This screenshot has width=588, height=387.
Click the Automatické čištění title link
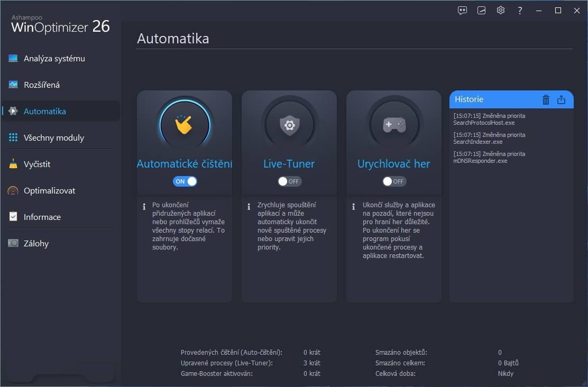tap(185, 164)
